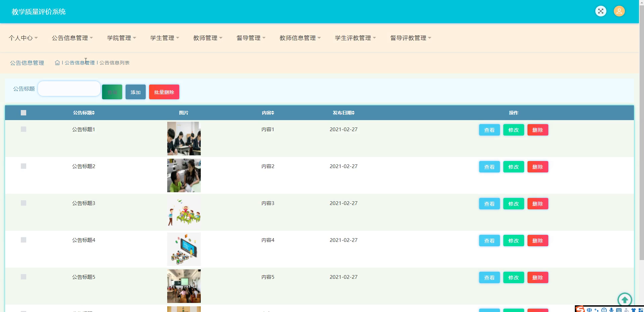Expand the 公告信息管理 nav dropdown
The height and width of the screenshot is (312, 644).
(x=72, y=38)
